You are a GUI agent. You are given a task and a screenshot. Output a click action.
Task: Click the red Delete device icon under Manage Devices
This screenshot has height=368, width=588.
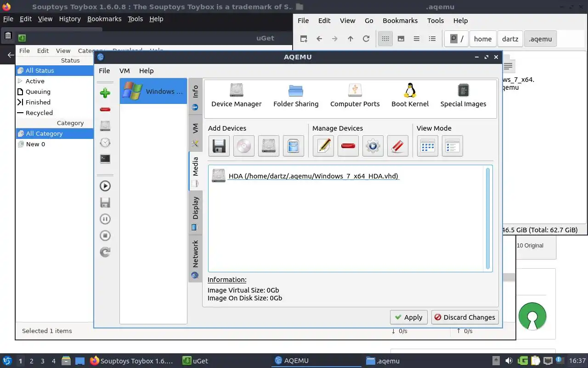point(348,146)
